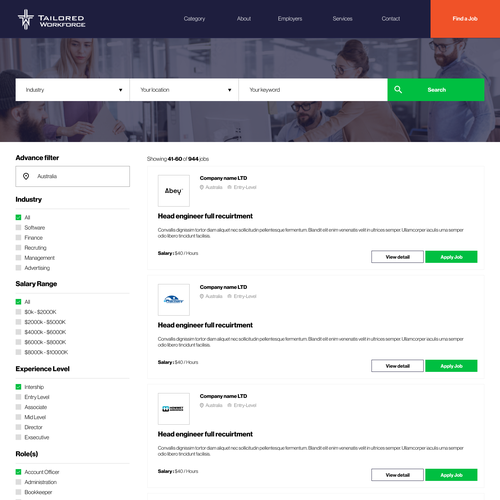This screenshot has width=500, height=500.
Task: Expand the Industry dropdown in search bar
Action: coord(72,90)
